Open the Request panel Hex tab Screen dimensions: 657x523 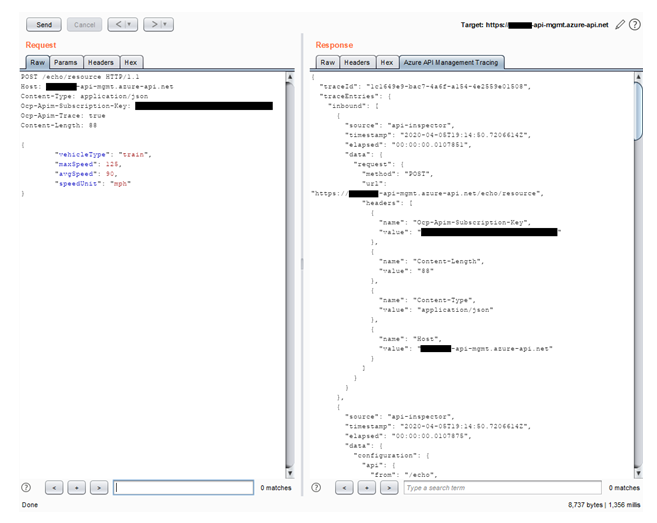130,62
